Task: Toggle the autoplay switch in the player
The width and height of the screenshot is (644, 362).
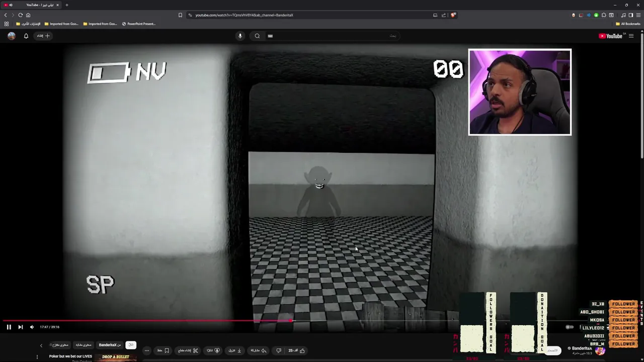Action: coord(569,327)
